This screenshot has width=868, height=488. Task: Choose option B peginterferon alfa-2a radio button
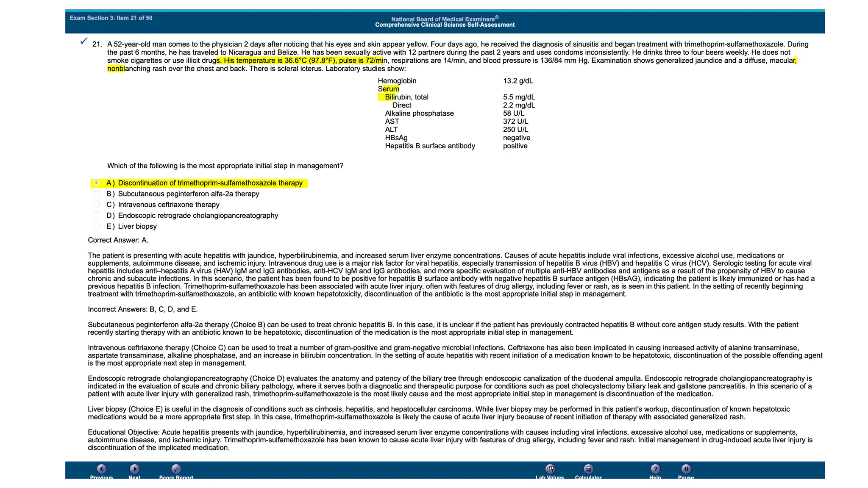(97, 194)
